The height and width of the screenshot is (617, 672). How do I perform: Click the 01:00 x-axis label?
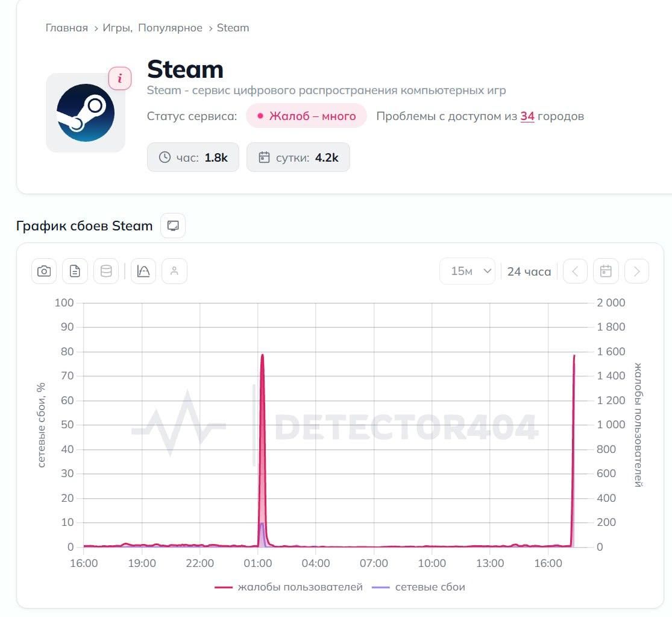(x=257, y=563)
